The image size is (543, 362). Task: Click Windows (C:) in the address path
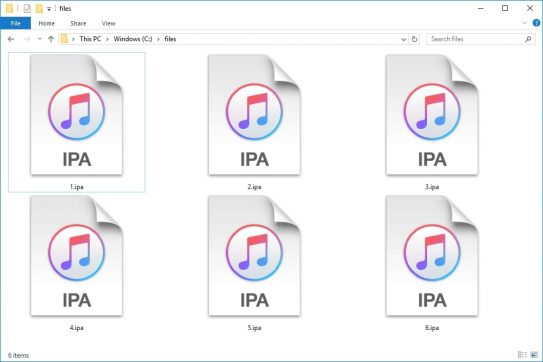point(133,39)
